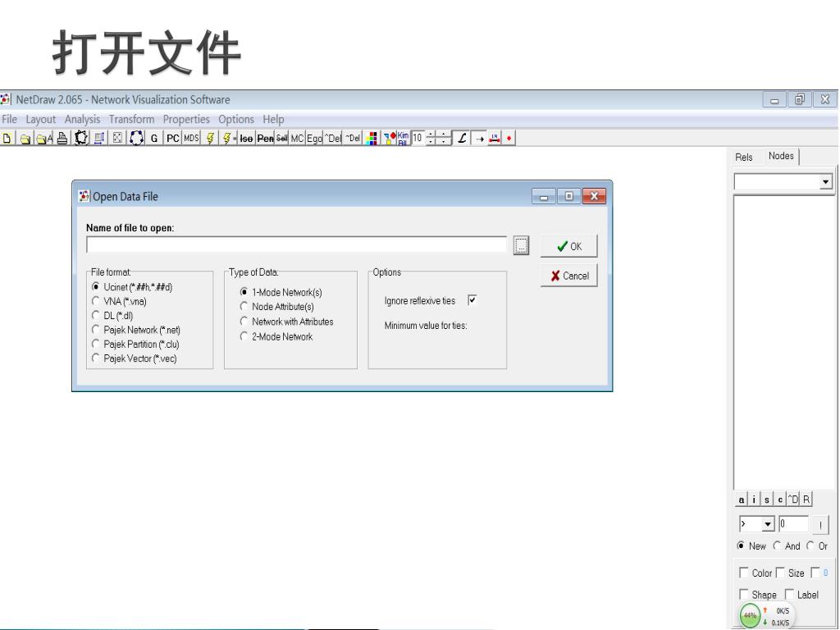
Task: Click the PC toolbar button
Action: [172, 138]
